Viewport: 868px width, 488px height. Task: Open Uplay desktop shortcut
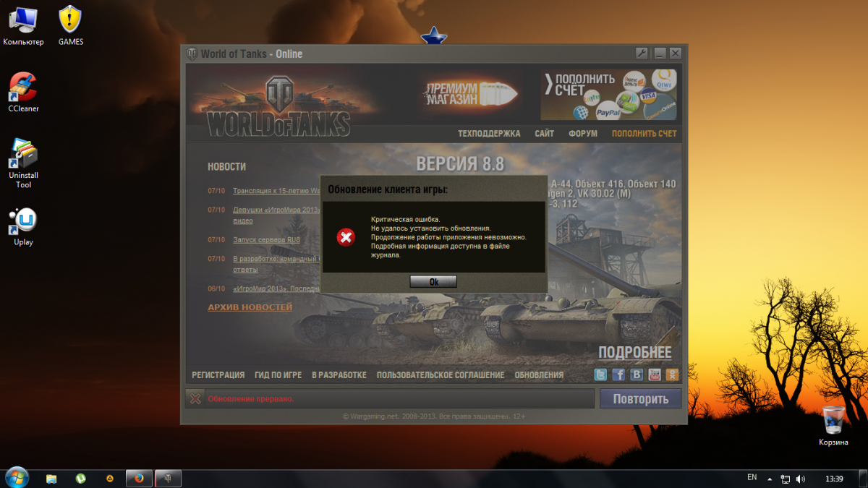[23, 227]
